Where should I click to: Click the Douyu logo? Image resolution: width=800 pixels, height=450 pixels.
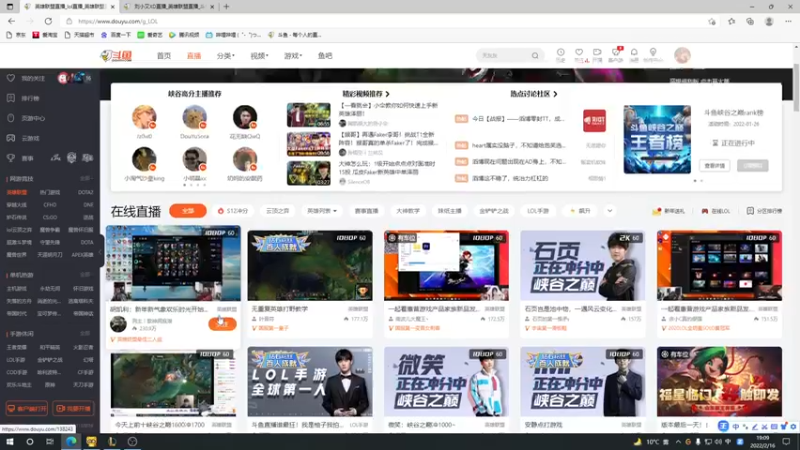116,56
